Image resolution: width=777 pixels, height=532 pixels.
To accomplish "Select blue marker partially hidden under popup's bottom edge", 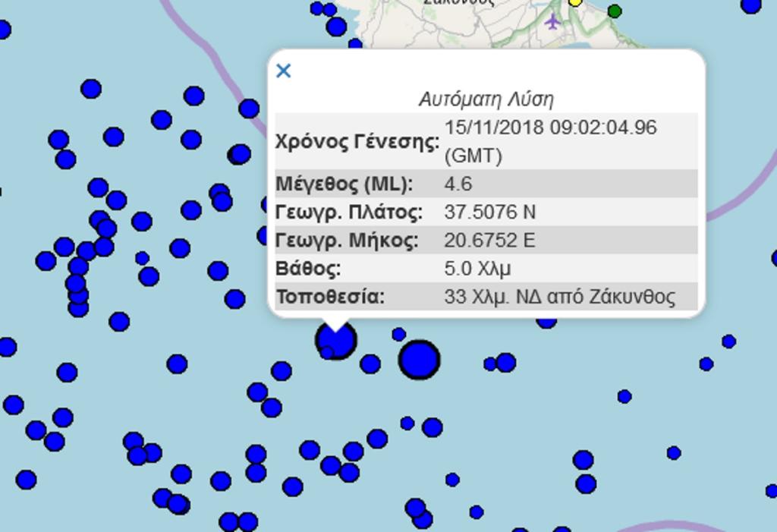I will click(546, 321).
